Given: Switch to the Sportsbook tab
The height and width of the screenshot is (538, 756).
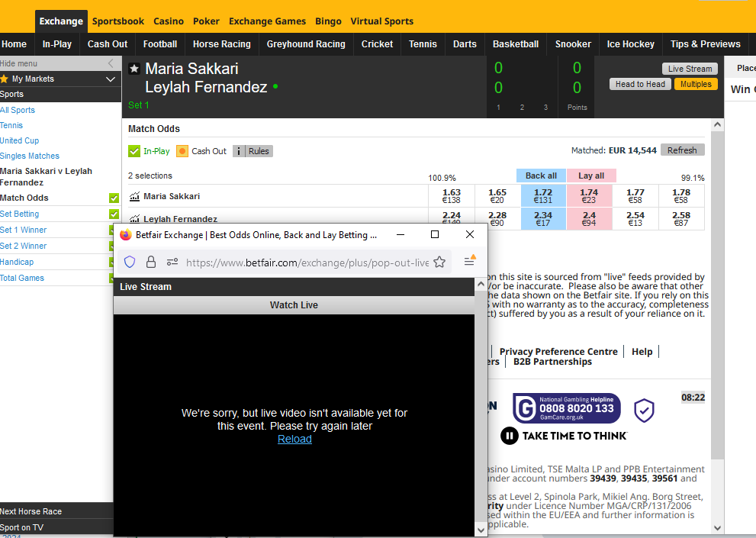Looking at the screenshot, I should (x=118, y=21).
